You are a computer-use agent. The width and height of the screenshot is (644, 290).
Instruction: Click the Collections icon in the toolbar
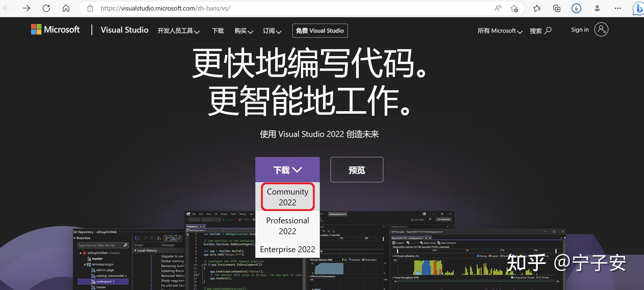pyautogui.click(x=556, y=8)
